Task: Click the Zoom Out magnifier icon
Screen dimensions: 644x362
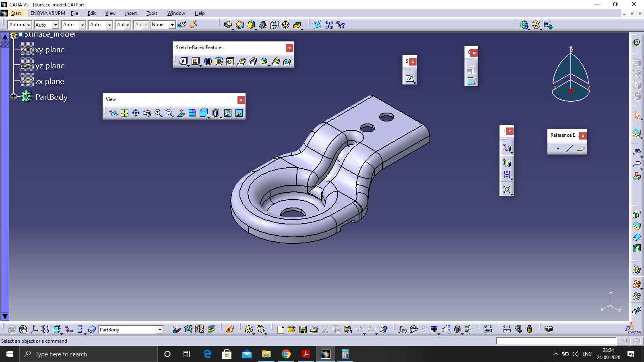Action: pyautogui.click(x=169, y=113)
